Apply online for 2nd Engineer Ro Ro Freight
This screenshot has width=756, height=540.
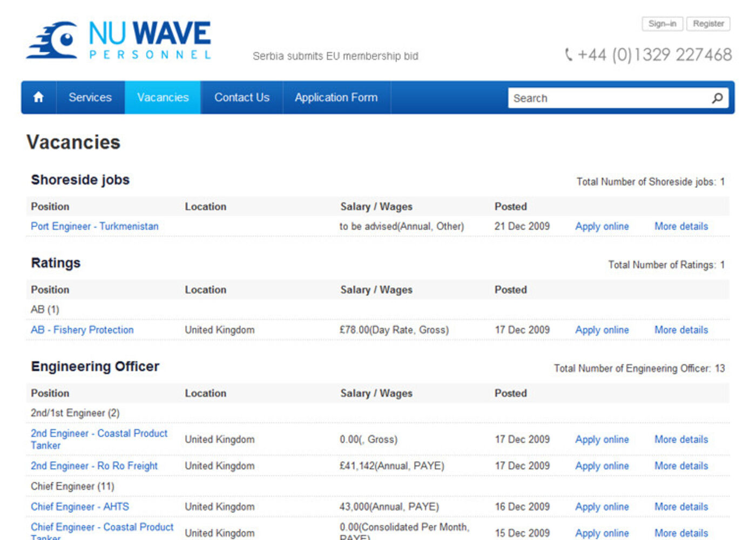tap(602, 466)
